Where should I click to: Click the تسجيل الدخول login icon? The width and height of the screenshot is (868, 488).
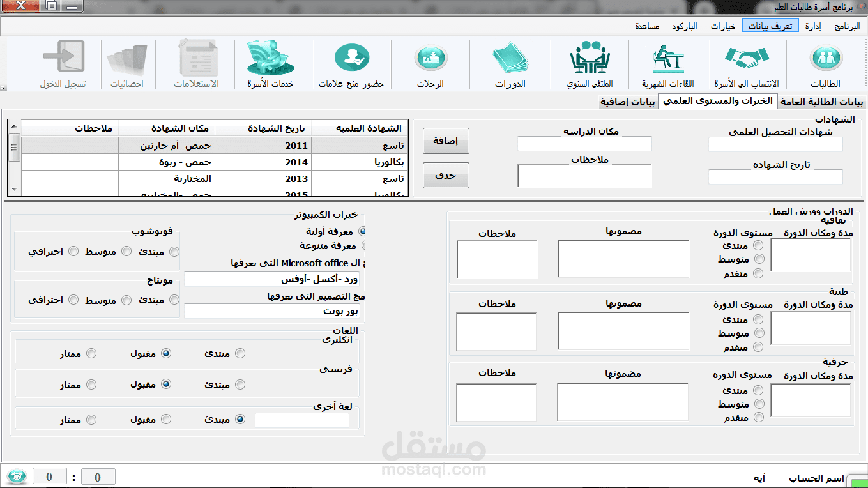63,65
